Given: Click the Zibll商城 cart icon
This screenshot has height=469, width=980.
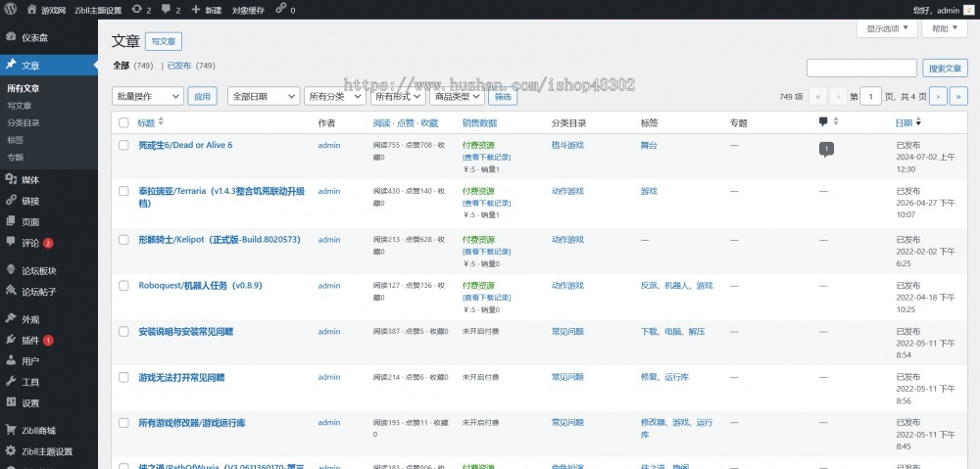Looking at the screenshot, I should pos(11,430).
